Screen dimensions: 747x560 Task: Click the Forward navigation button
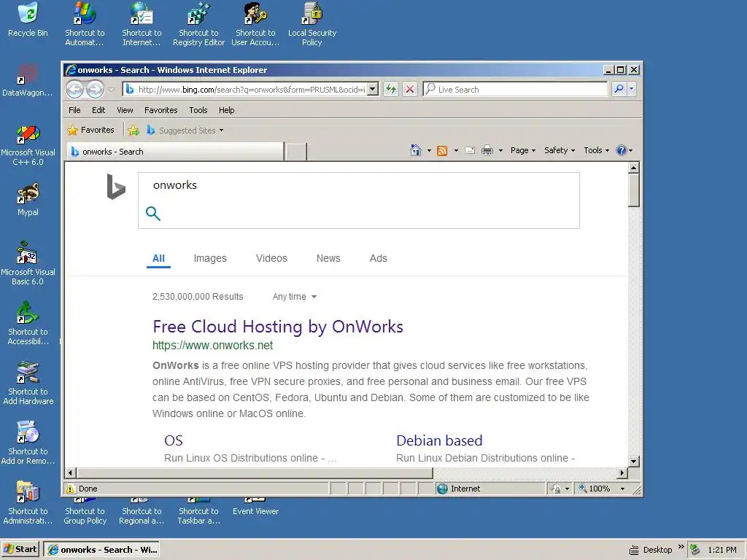coord(95,89)
